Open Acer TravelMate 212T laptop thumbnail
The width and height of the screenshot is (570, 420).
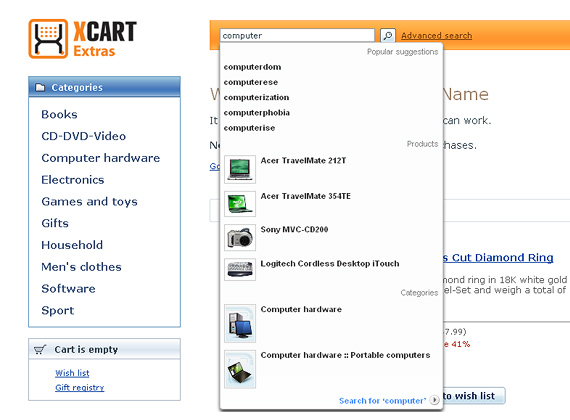coord(240,169)
